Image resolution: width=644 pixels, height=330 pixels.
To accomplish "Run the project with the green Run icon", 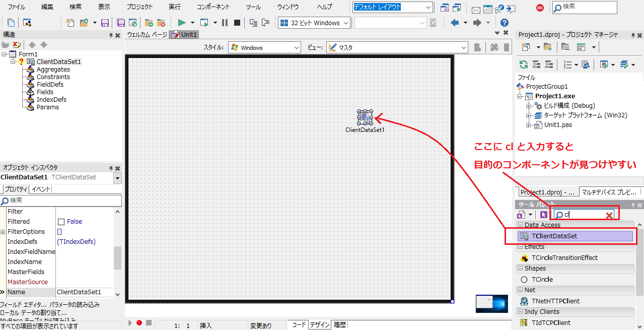I will point(181,23).
